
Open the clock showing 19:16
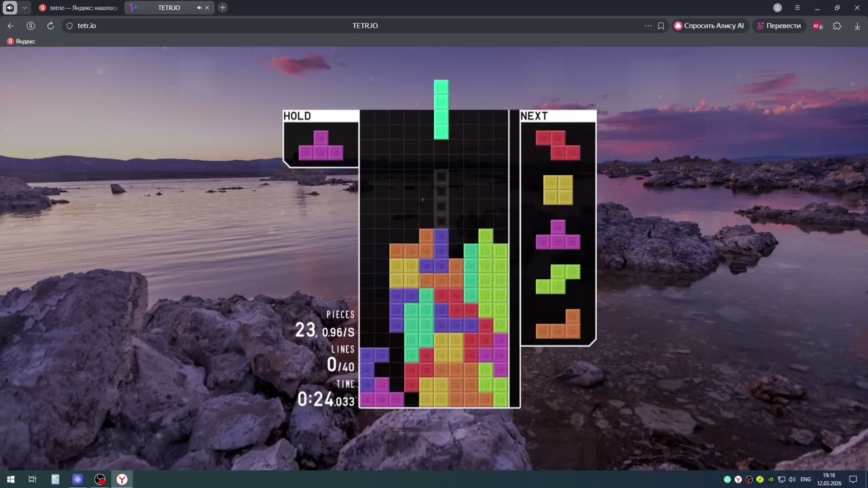click(x=829, y=479)
